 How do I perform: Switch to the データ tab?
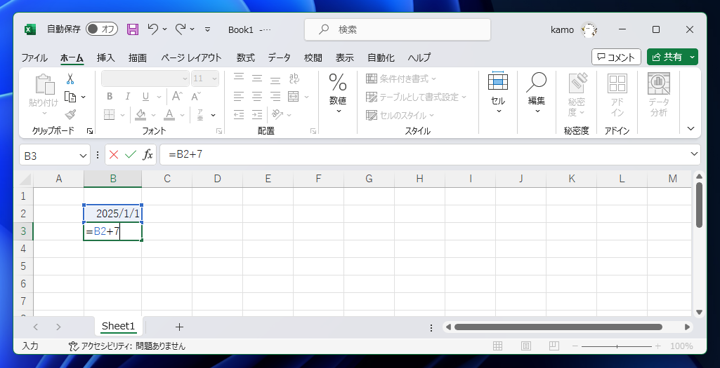[x=279, y=58]
